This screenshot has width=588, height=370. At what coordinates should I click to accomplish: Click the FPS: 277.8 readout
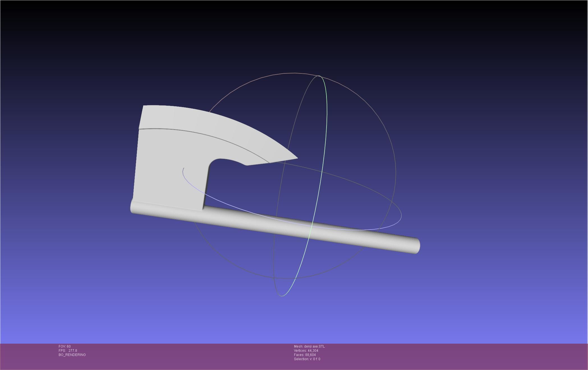[68, 351]
